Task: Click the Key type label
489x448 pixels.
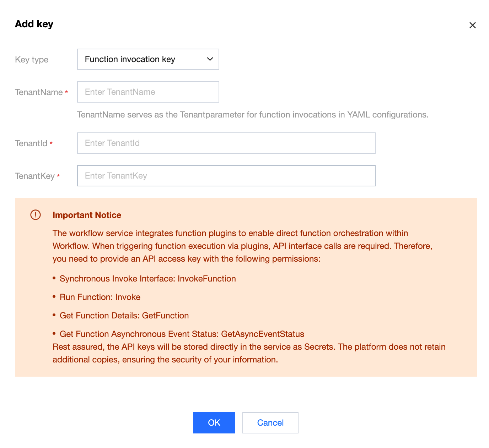Action: pos(32,60)
